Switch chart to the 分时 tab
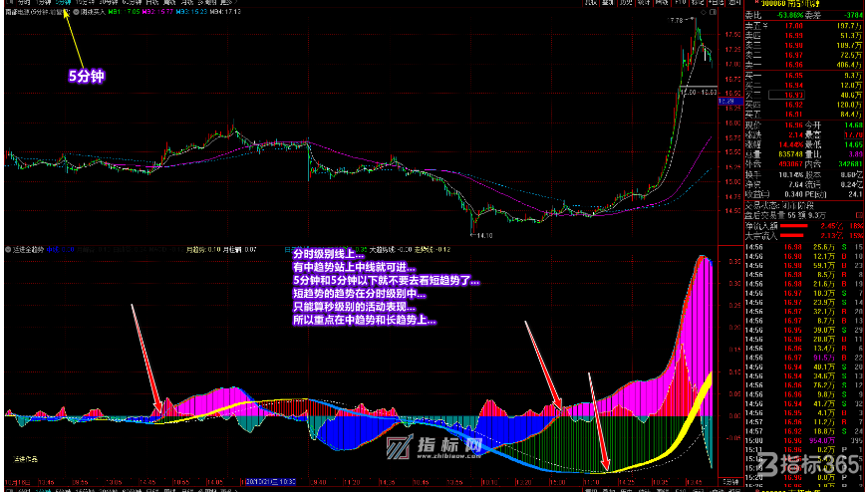The height and width of the screenshot is (492, 868). coord(23,3)
